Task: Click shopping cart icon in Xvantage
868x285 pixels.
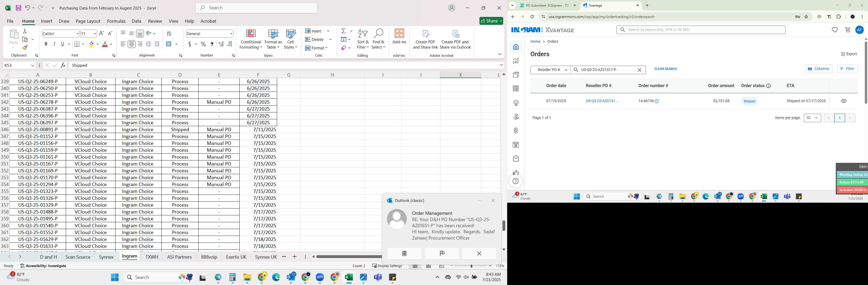Action: tap(847, 30)
